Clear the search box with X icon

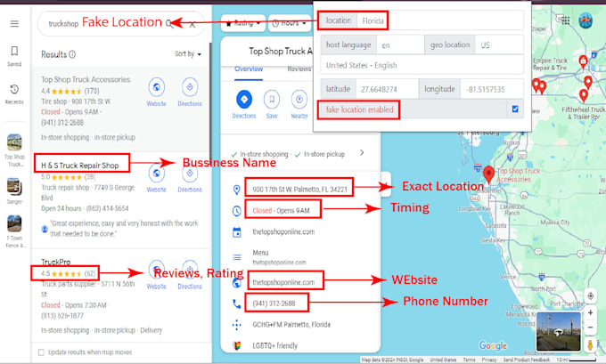point(192,24)
